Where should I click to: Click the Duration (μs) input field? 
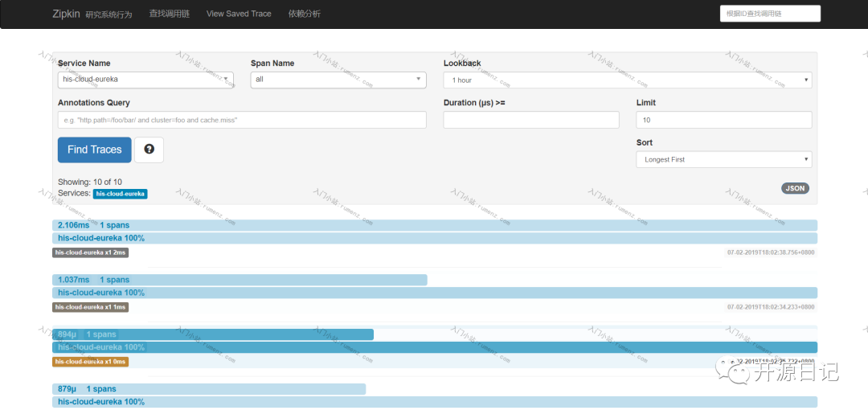coord(531,120)
